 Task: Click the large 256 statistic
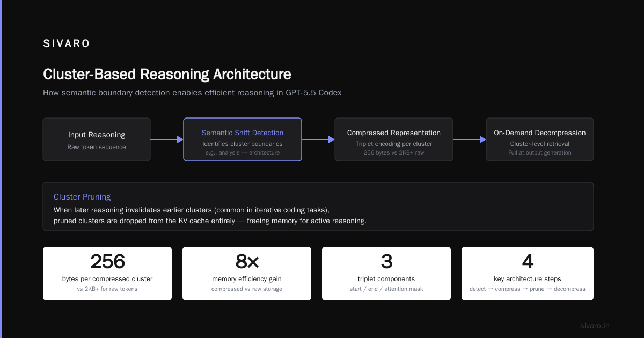coord(107,262)
